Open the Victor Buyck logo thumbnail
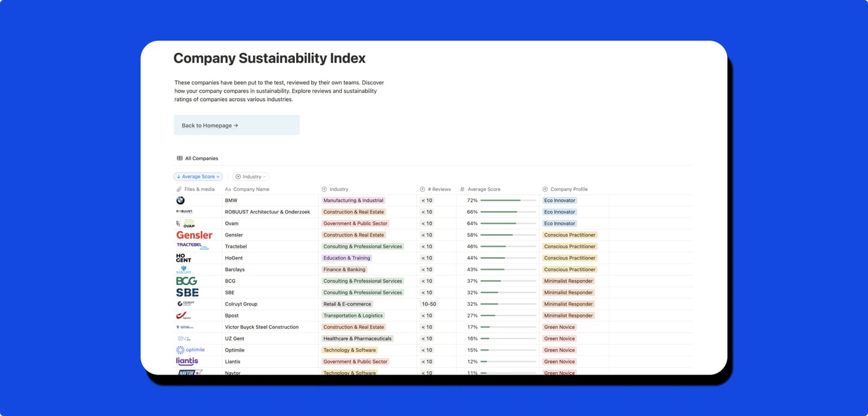 [x=185, y=327]
